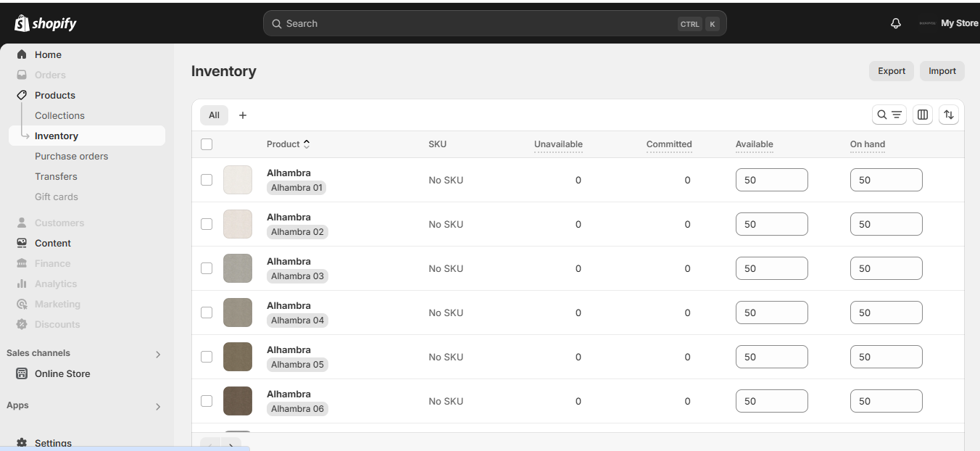This screenshot has height=451, width=980.
Task: Click the notifications bell icon
Action: [x=896, y=23]
